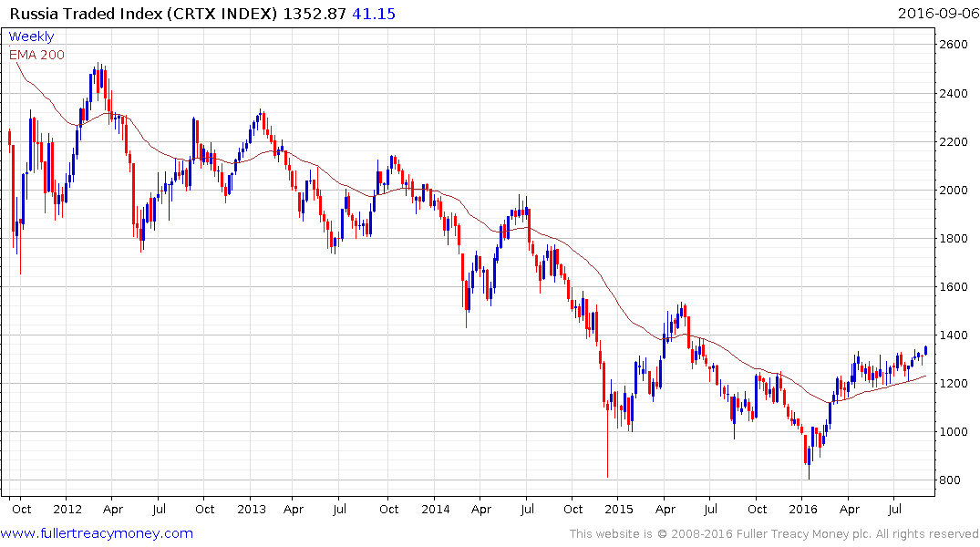This screenshot has height=547, width=980.
Task: Click the blue change value 41.15
Action: point(374,13)
